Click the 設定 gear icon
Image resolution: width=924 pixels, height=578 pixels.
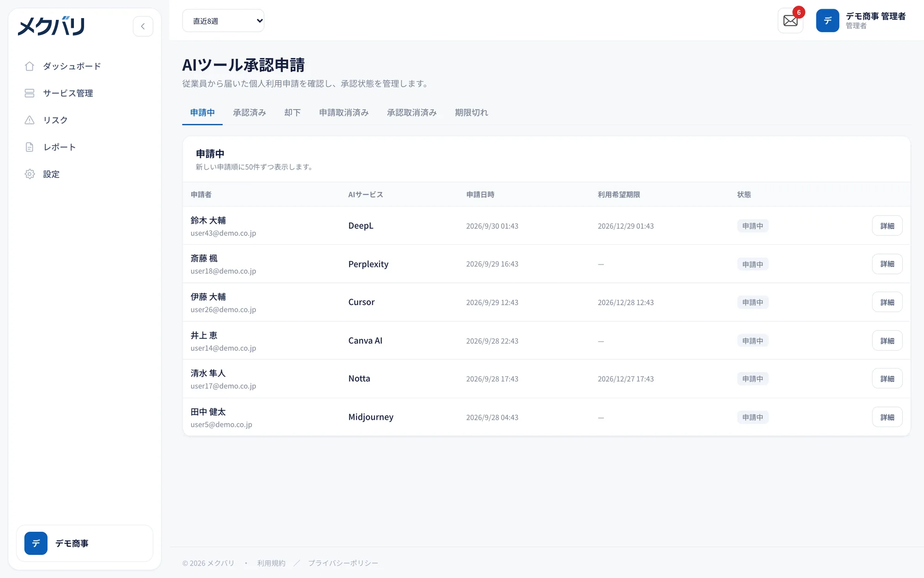[30, 174]
